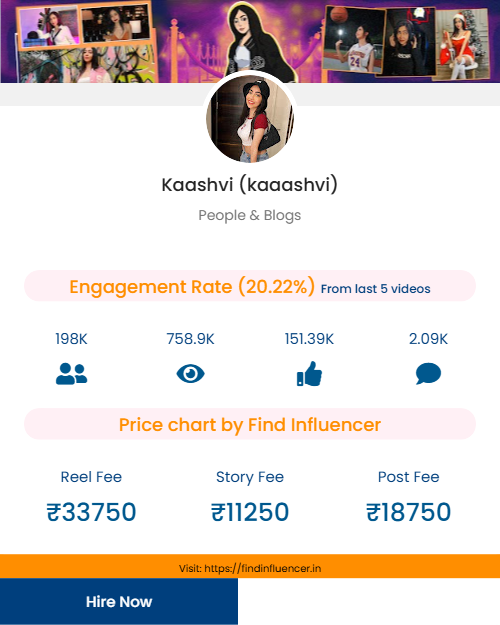
Task: Click the 151.39K likes count
Action: point(309,339)
